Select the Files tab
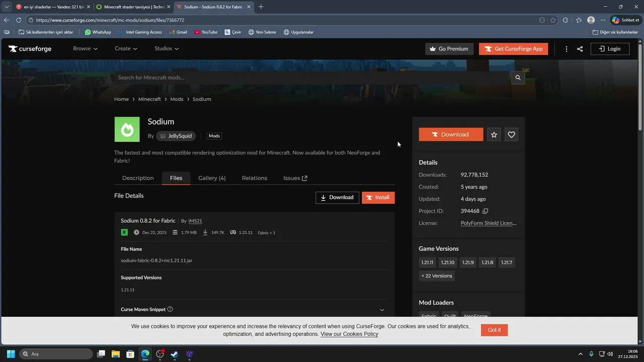 (x=176, y=178)
